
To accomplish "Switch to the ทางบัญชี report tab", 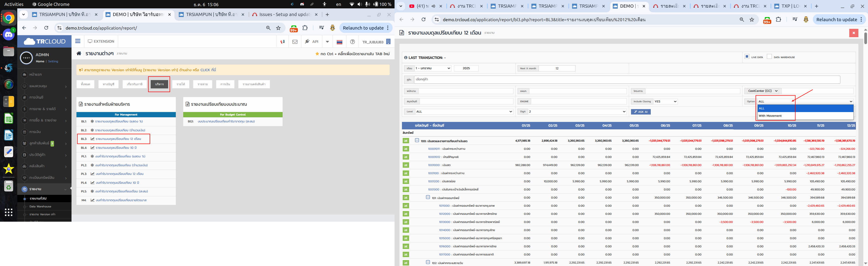I will pos(108,84).
